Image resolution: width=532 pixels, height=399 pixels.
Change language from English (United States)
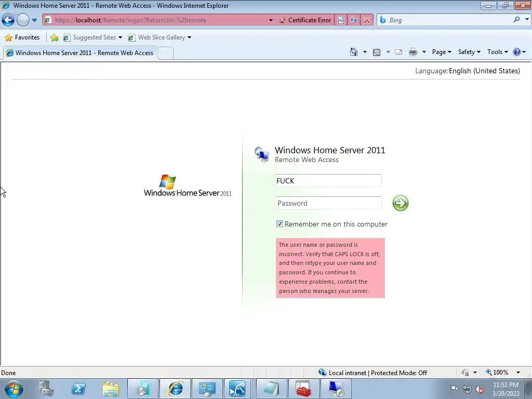484,71
